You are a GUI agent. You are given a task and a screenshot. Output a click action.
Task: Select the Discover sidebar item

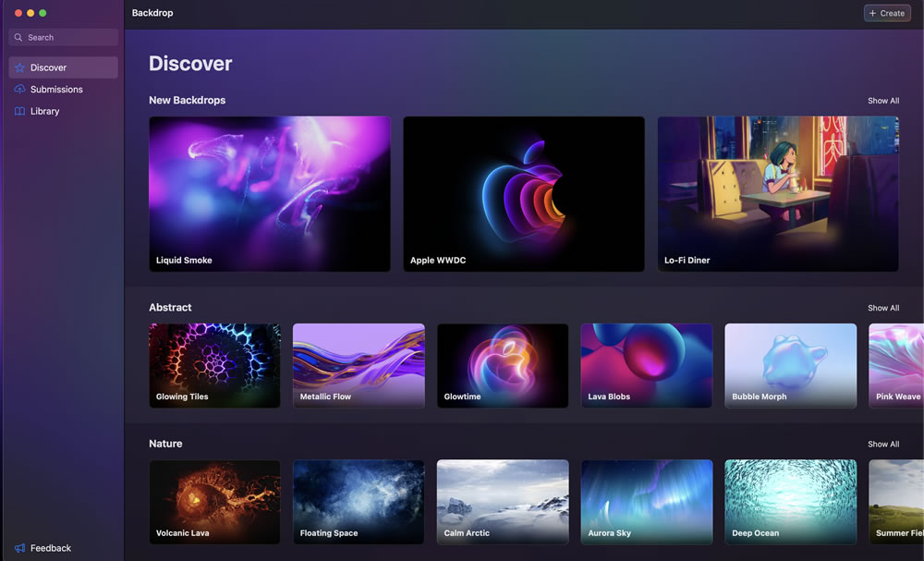pyautogui.click(x=63, y=67)
